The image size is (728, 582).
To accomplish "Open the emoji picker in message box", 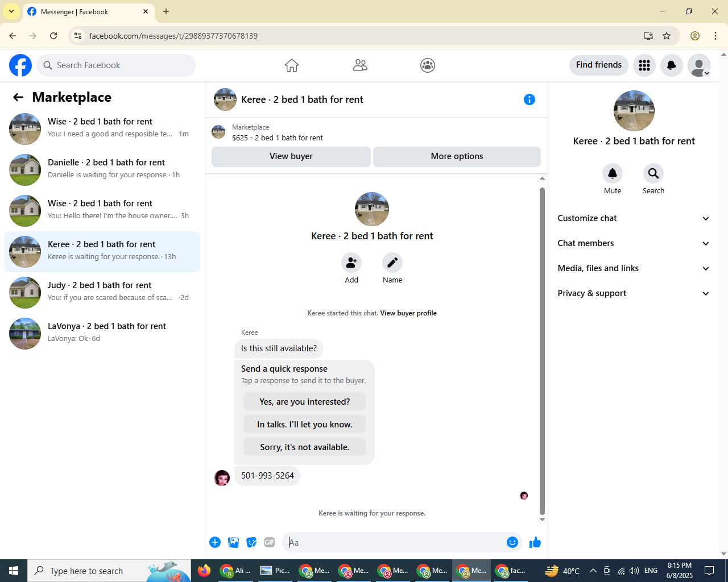I will click(x=512, y=542).
